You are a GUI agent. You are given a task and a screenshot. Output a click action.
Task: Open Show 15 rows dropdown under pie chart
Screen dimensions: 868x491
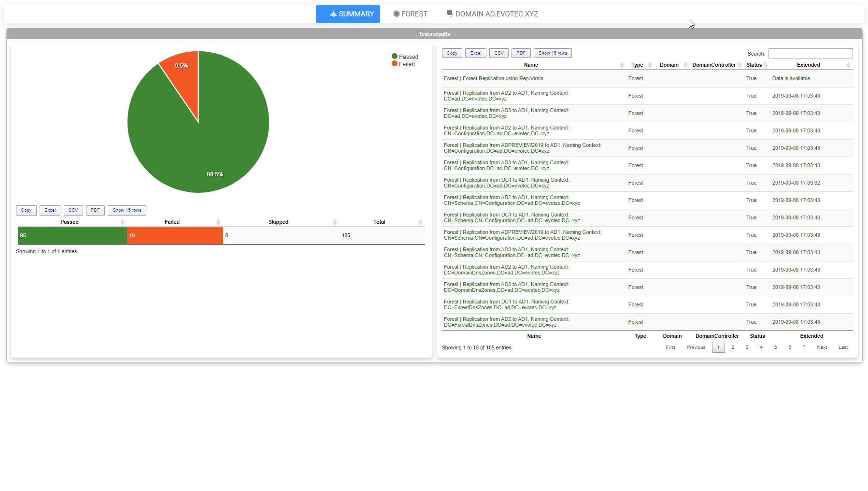(127, 210)
